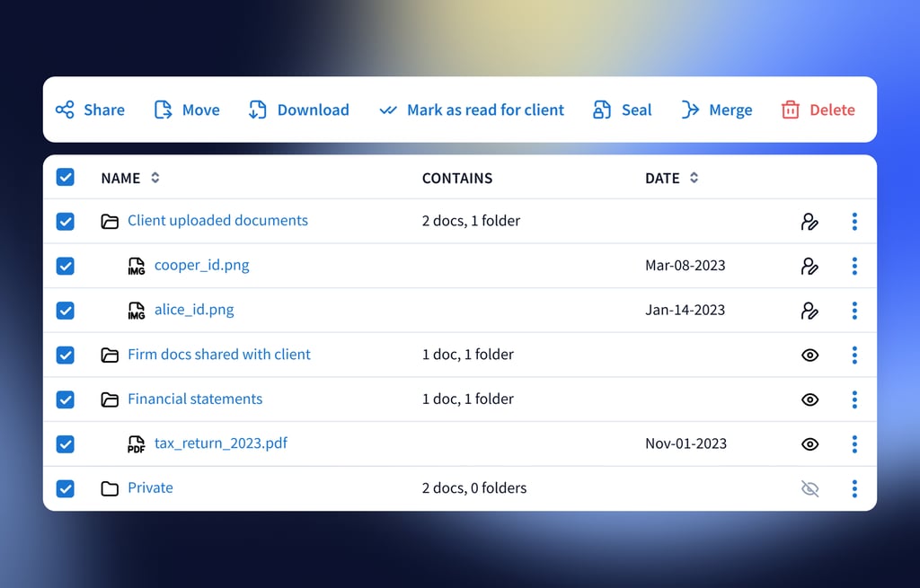Open the more options menu for alice_id.png
920x588 pixels.
click(854, 311)
